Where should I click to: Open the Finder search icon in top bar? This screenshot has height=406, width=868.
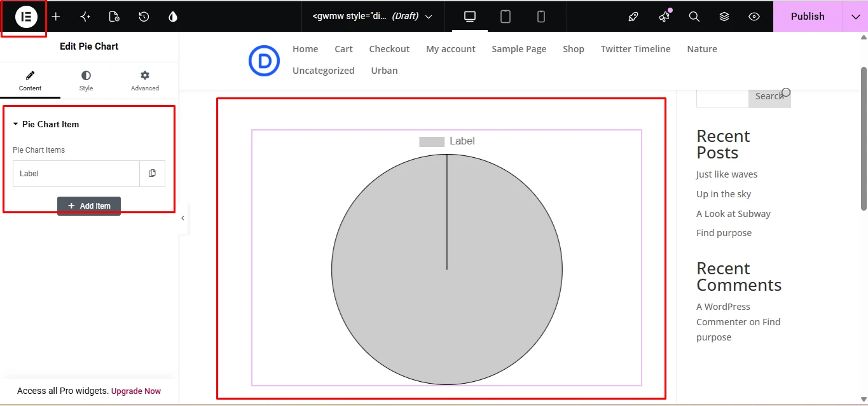[694, 17]
